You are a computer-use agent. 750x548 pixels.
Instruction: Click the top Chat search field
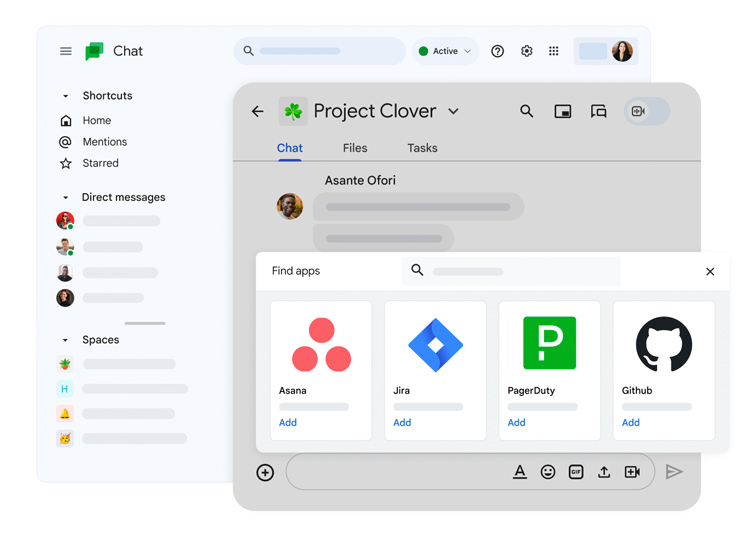point(320,51)
